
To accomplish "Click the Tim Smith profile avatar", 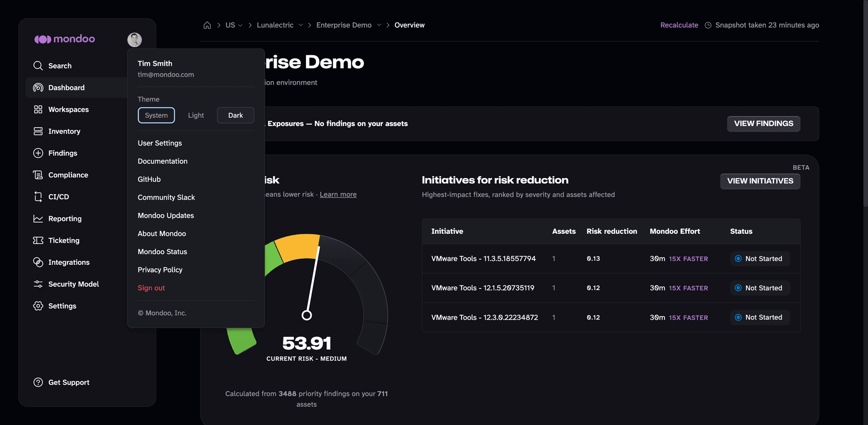I will pos(135,40).
